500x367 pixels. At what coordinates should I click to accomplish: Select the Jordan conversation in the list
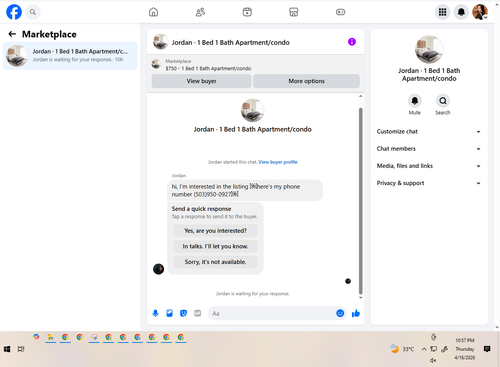coord(70,56)
